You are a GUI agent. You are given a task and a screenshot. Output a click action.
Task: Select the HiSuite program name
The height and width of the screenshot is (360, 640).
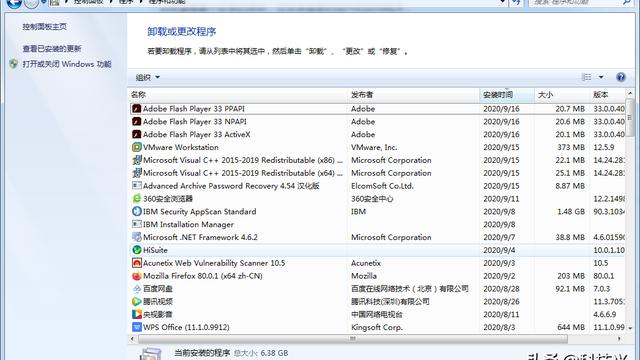[155, 250]
